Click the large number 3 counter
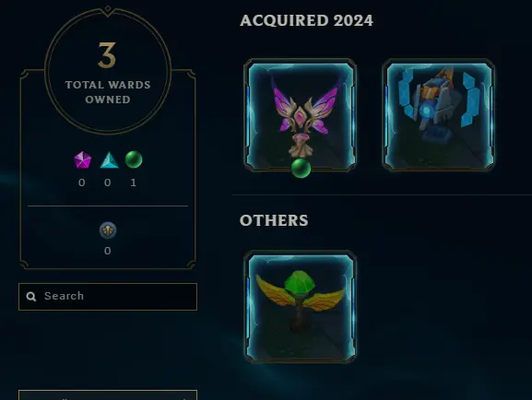Image resolution: width=532 pixels, height=400 pixels. [107, 55]
